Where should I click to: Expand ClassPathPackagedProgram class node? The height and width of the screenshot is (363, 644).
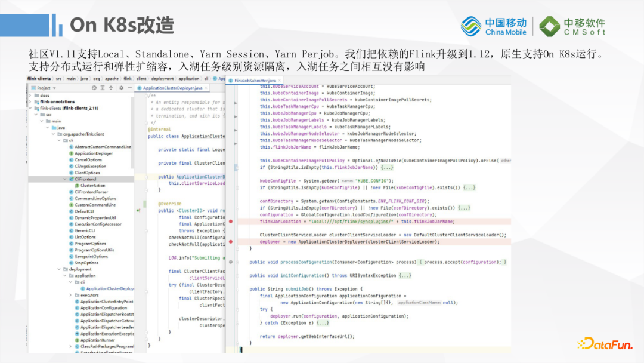tap(70, 346)
